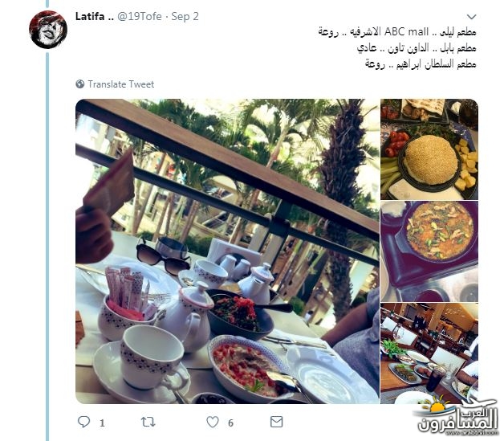The height and width of the screenshot is (441, 504).
Task: Share the tweet via envelope message icon
Action: coord(276,422)
